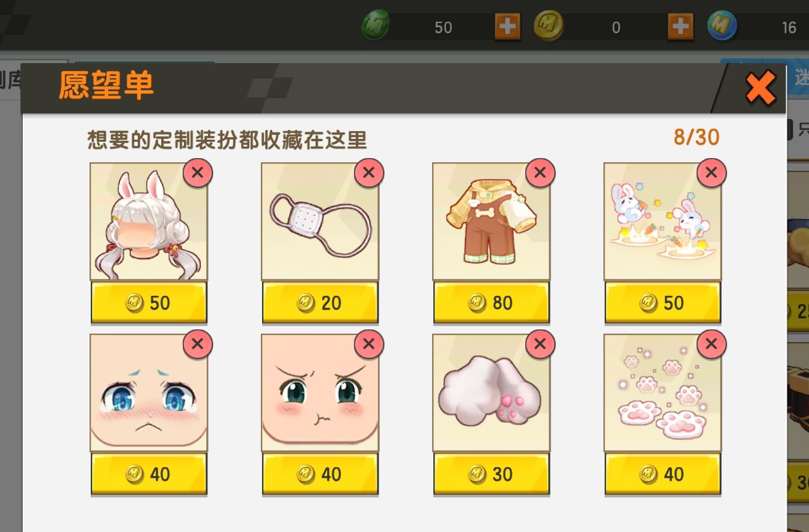The width and height of the screenshot is (809, 532).
Task: Click the green M coin icon
Action: (x=376, y=26)
